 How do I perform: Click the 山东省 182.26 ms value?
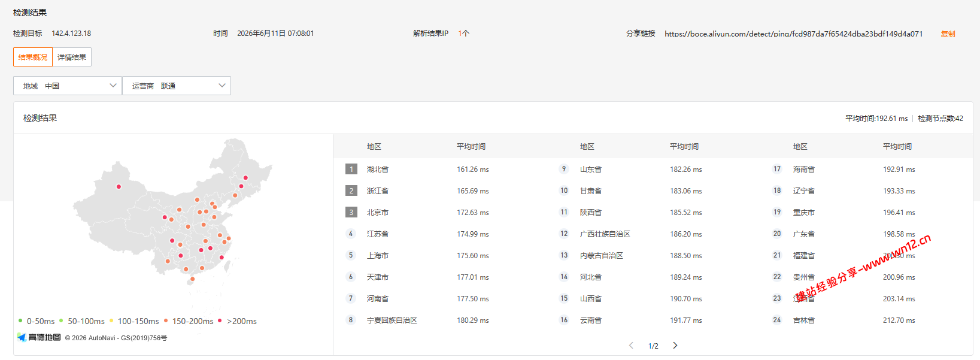point(686,170)
